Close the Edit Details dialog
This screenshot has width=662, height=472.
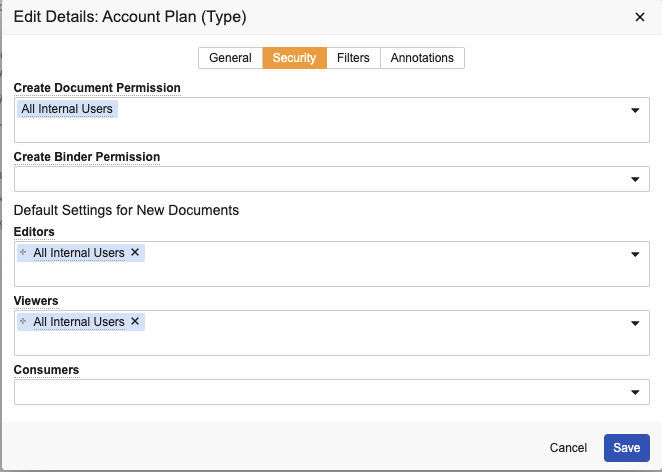click(x=640, y=17)
